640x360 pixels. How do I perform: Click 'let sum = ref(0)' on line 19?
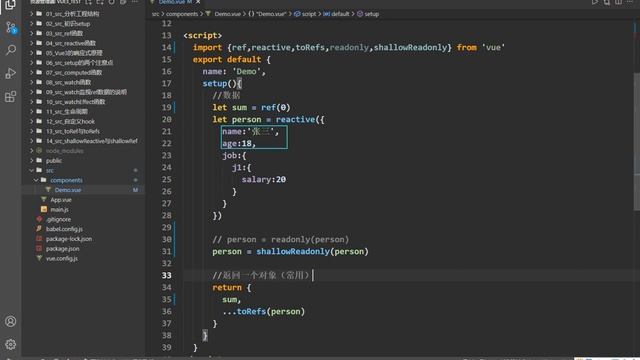251,107
